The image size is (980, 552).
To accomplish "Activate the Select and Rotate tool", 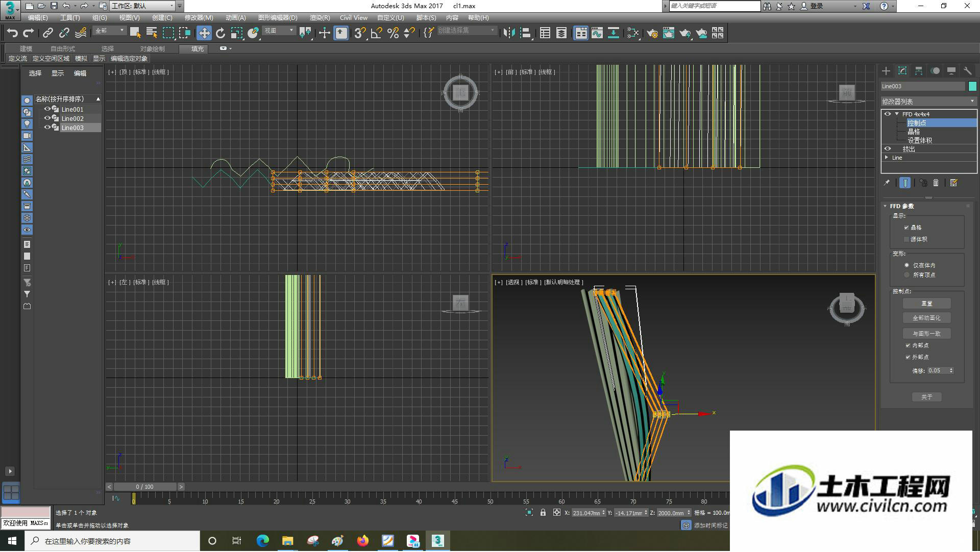I will pos(220,33).
